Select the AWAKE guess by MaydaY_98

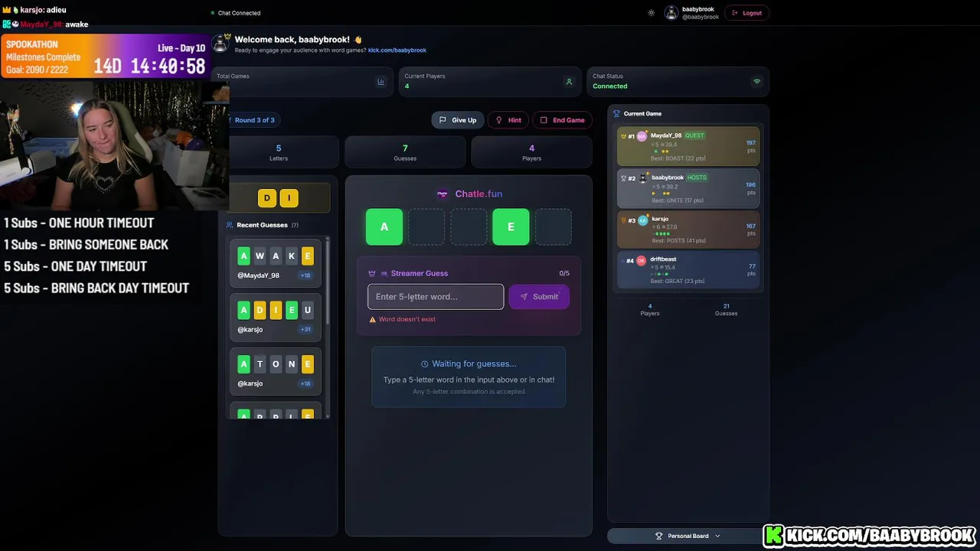tap(276, 263)
